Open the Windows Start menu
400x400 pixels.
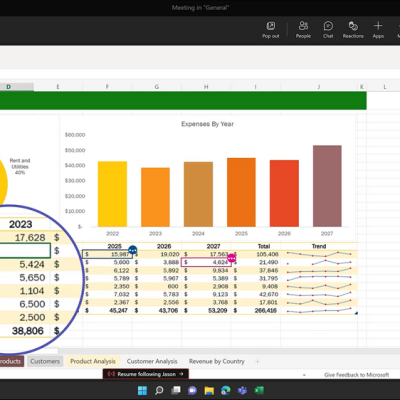coord(142,390)
